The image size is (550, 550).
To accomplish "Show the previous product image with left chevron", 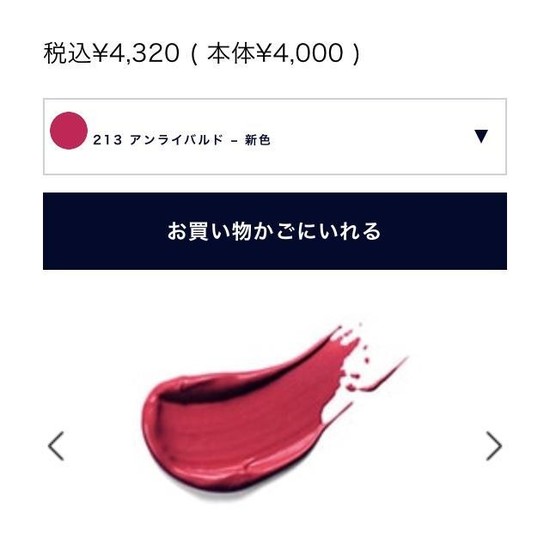I will click(56, 446).
